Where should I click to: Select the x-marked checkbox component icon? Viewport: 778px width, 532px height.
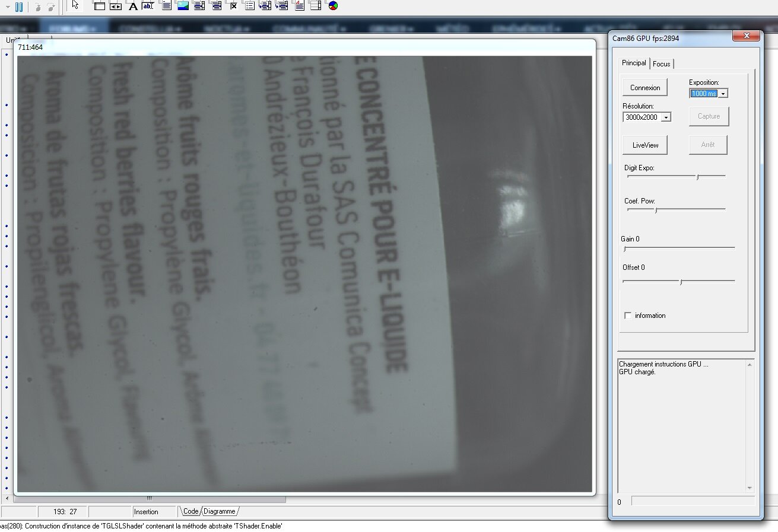233,7
